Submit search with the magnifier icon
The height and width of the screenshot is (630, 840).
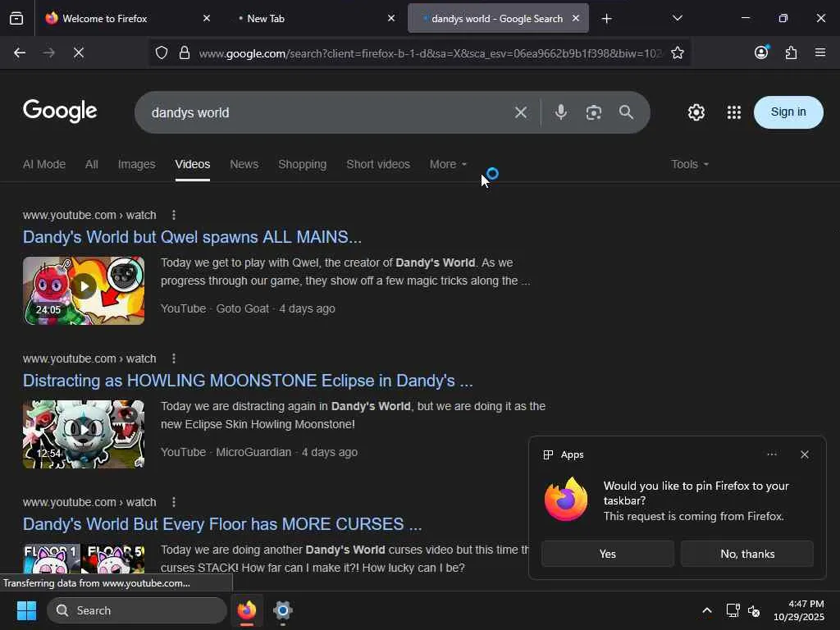coord(626,112)
